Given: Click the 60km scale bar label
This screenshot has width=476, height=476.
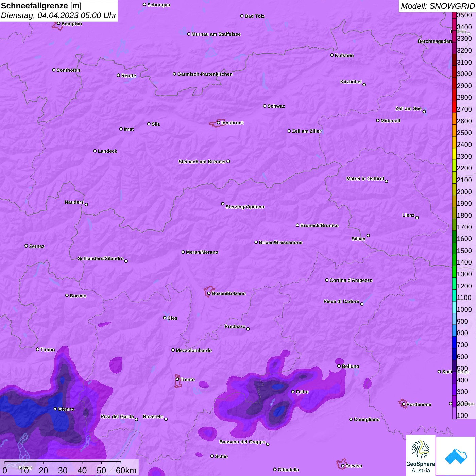Looking at the screenshot, I should 126,470.
